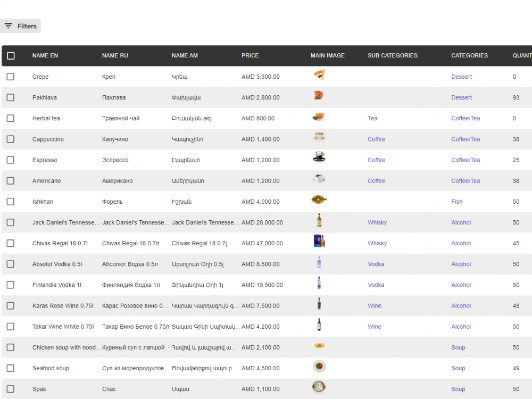
Task: Open the Chivas Regal bottle image
Action: coord(319,241)
